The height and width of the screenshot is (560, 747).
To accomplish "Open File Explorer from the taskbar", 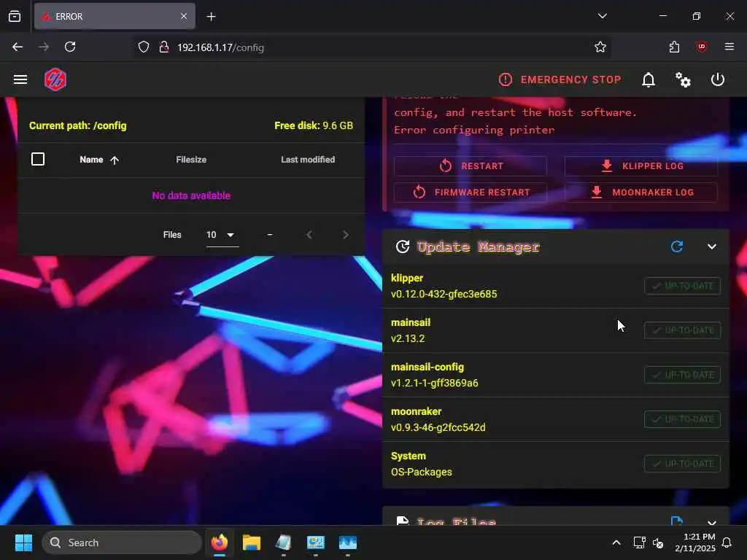I will [252, 542].
